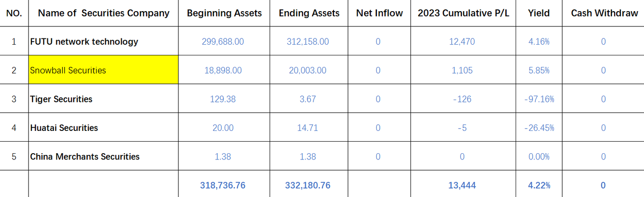Select the total beginning assets 318,736.76 cell
The image size is (644, 197).
[x=223, y=185]
